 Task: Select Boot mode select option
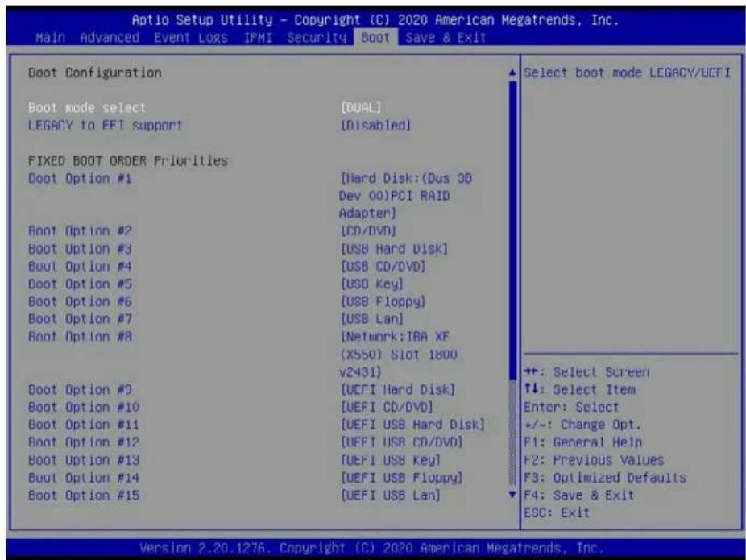pyautogui.click(x=87, y=107)
